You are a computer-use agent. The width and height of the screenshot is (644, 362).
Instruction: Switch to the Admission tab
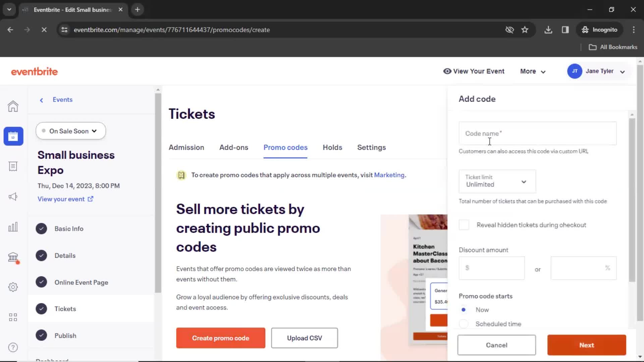click(x=186, y=147)
